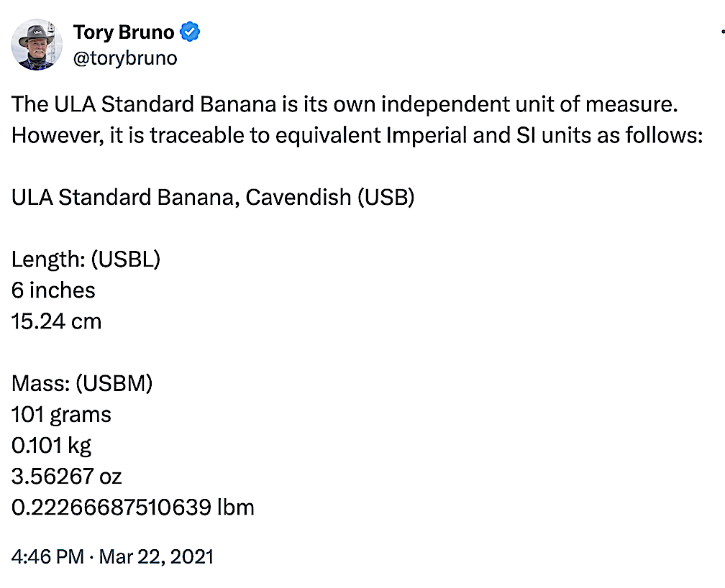
Task: Click the Mar 22, 2021 date
Action: point(156,556)
